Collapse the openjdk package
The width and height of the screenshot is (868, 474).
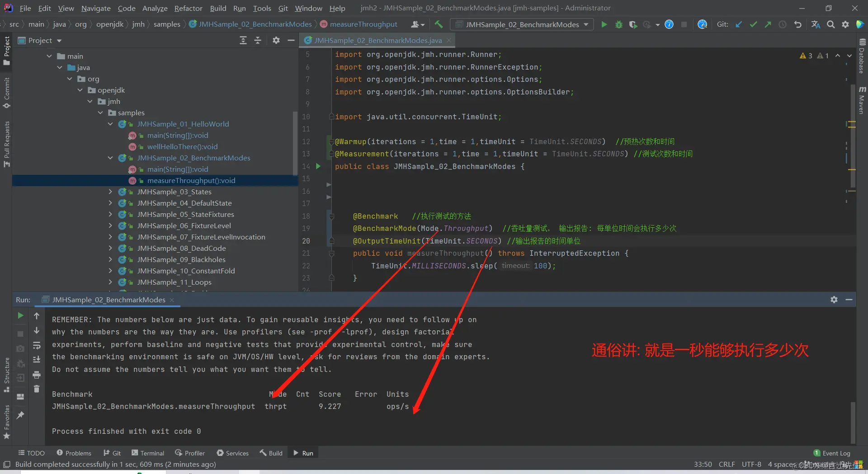[80, 90]
